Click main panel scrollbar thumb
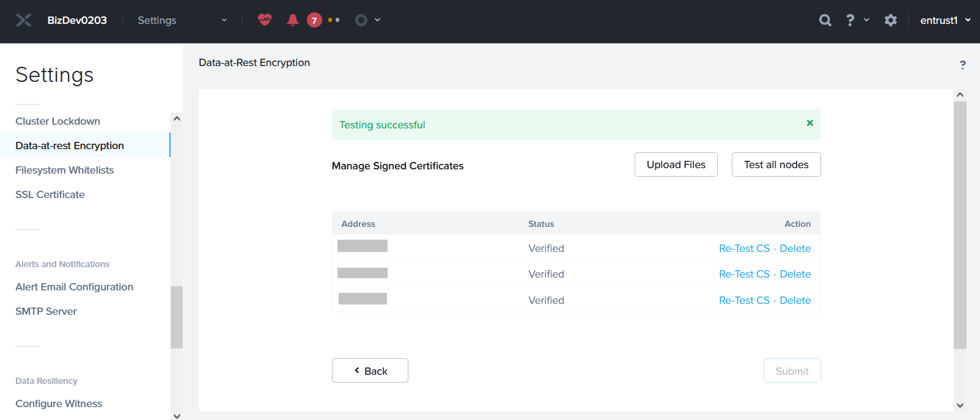 click(x=960, y=225)
